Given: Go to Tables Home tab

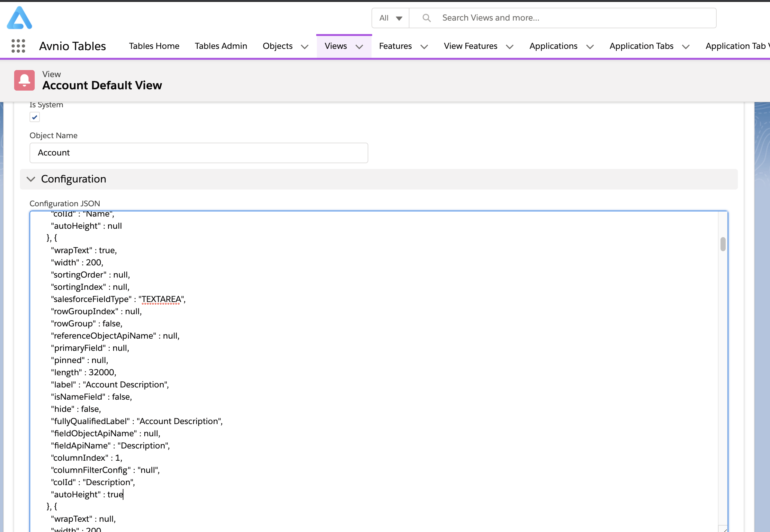Looking at the screenshot, I should click(x=154, y=46).
